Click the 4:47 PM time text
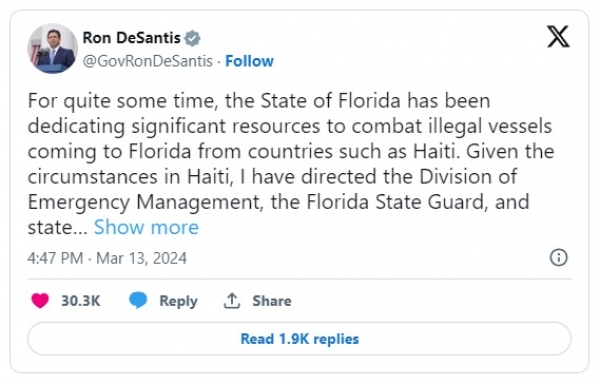This screenshot has width=600, height=385. click(x=55, y=258)
